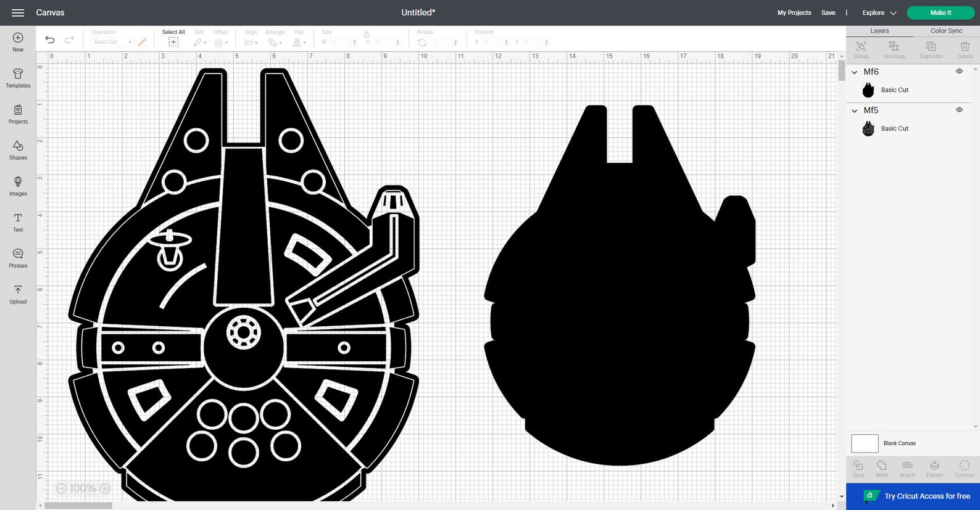Click the Group layers icon

click(x=861, y=46)
